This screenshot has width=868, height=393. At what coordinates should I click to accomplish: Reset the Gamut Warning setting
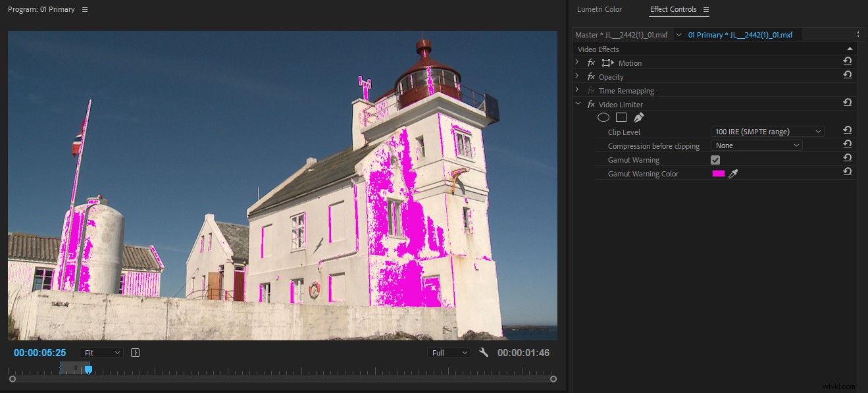pos(848,157)
